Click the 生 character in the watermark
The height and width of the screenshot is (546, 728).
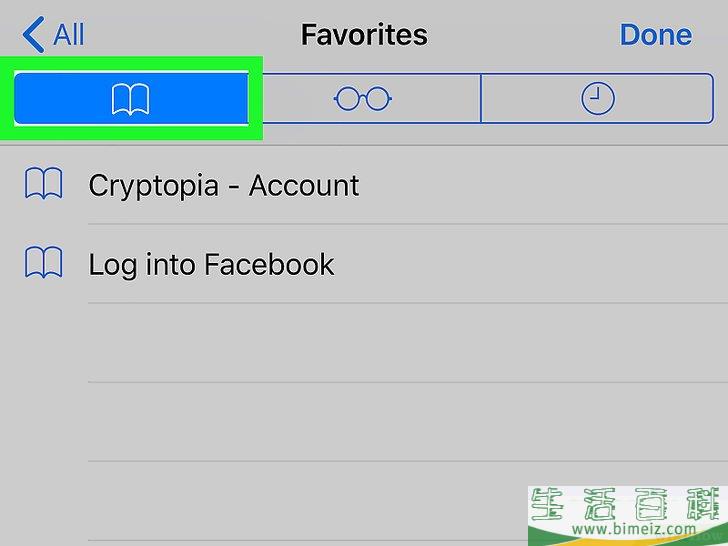point(547,504)
